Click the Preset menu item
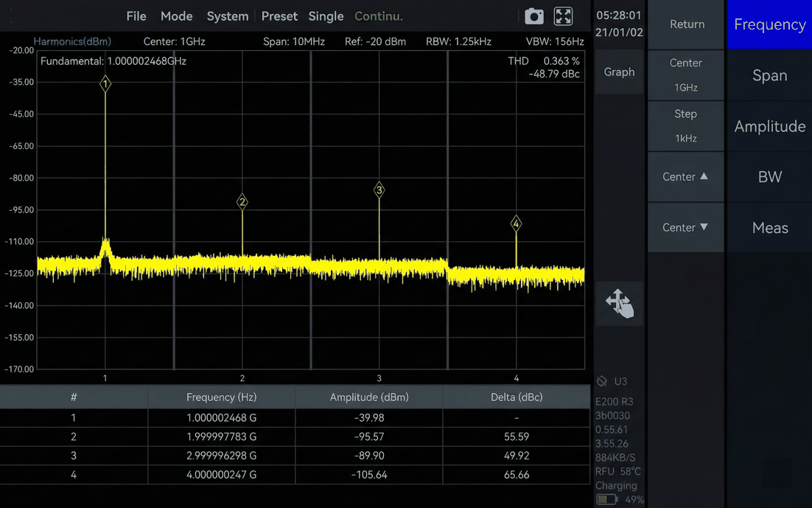Viewport: 812px width, 508px height. (279, 16)
